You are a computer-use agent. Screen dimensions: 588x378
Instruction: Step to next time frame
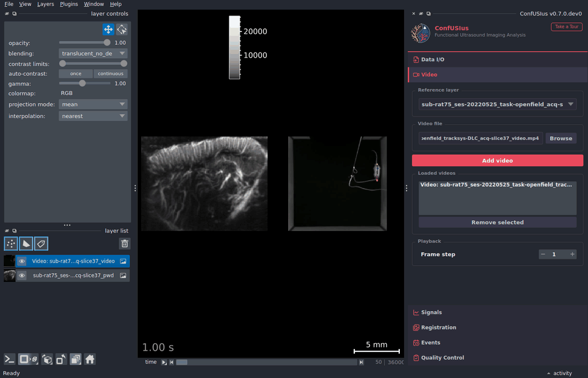(x=361, y=362)
